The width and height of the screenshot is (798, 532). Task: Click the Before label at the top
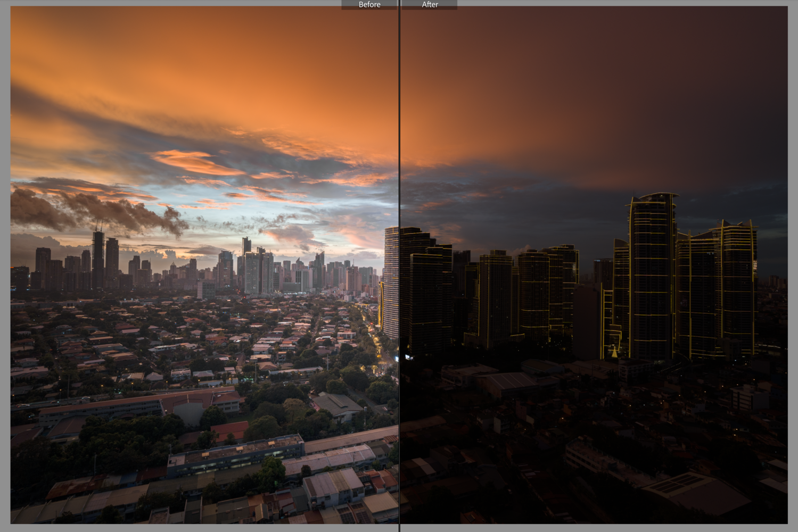click(x=369, y=5)
